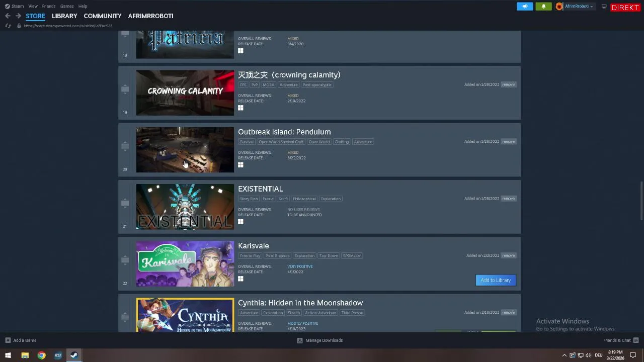The width and height of the screenshot is (644, 362).
Task: Click Add a Game at bottom left
Action: (x=21, y=340)
